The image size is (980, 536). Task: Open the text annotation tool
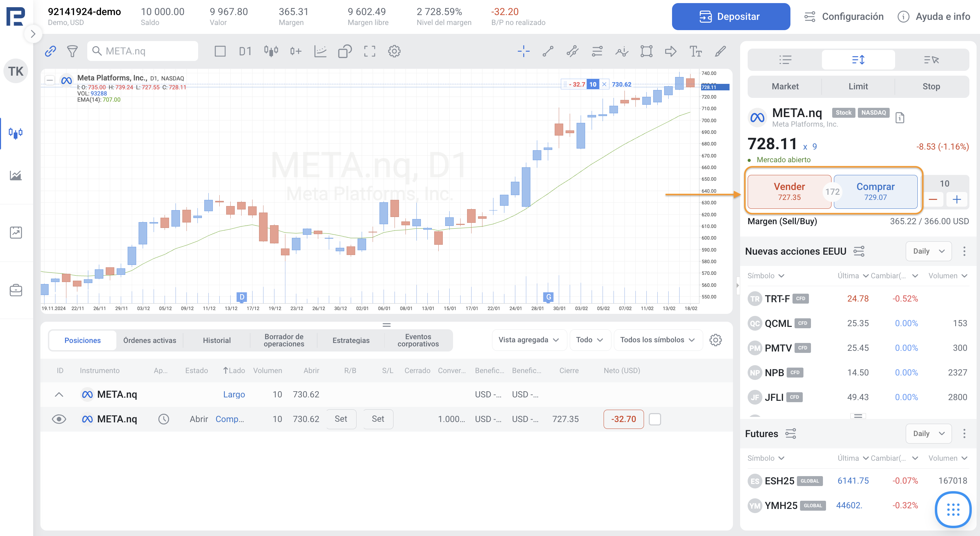coord(695,51)
